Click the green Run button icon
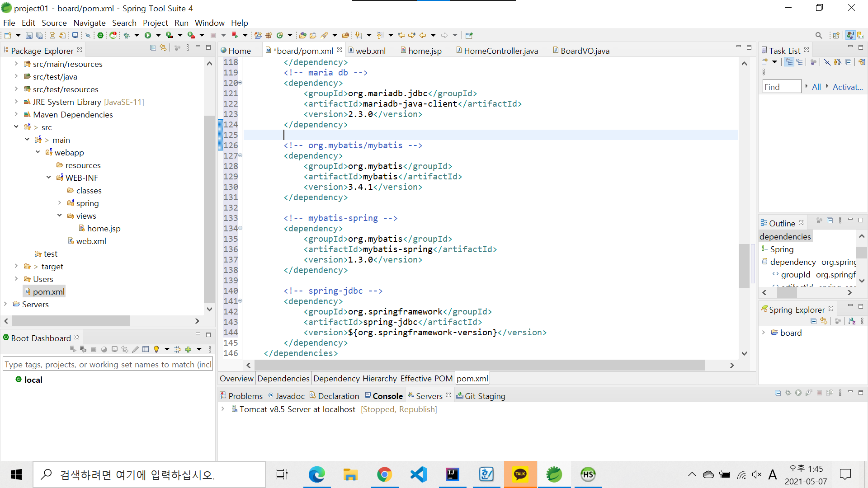The width and height of the screenshot is (868, 488). click(x=148, y=35)
